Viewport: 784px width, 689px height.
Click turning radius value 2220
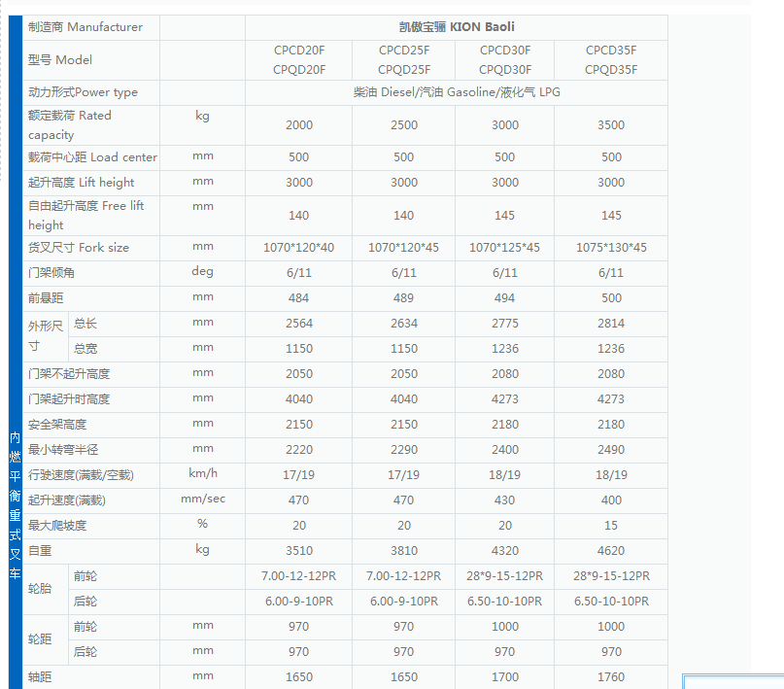[299, 450]
